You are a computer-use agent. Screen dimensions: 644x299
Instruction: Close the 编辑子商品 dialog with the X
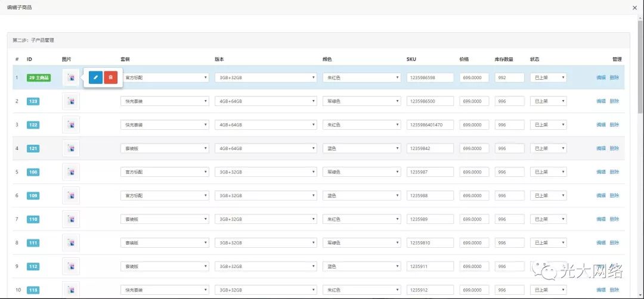636,7
